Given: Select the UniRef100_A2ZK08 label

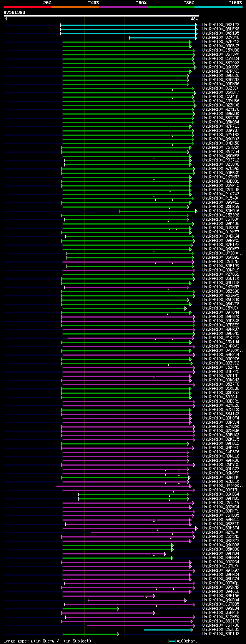Looking at the screenshot, I should tap(221, 105).
